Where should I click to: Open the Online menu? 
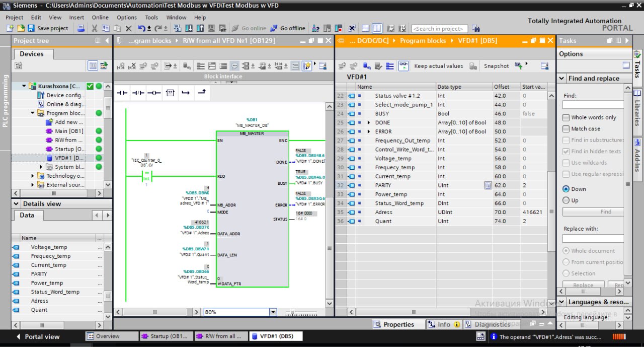[x=100, y=17]
